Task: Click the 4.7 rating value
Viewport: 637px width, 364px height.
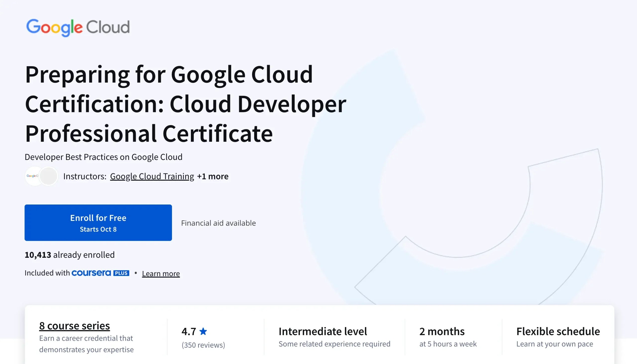Action: pyautogui.click(x=189, y=331)
